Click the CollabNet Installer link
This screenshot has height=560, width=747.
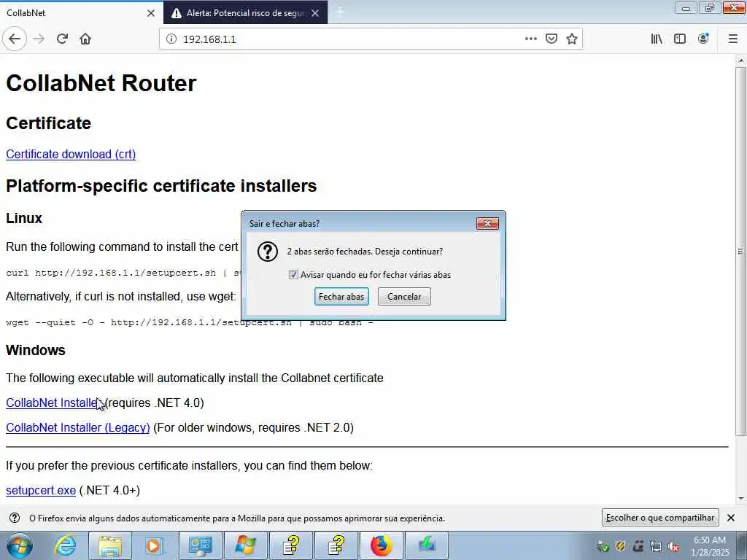tap(53, 402)
